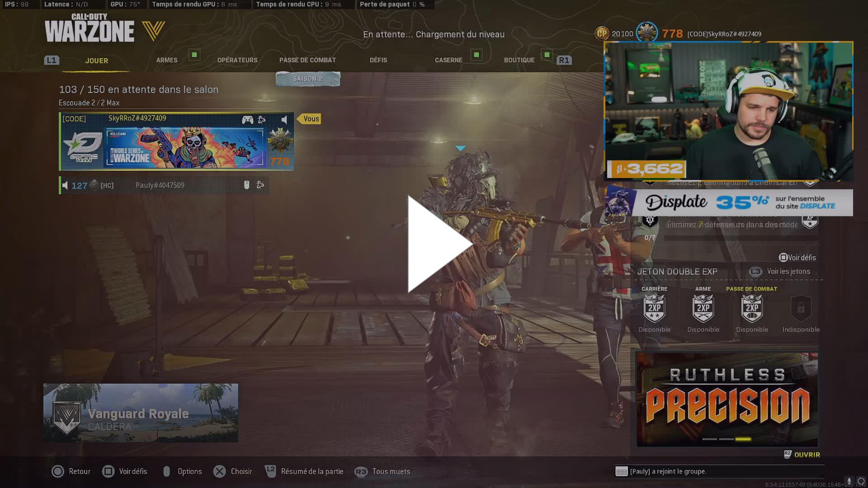Click the controller input icon next to SkyRRoZ
The image size is (868, 488).
247,119
